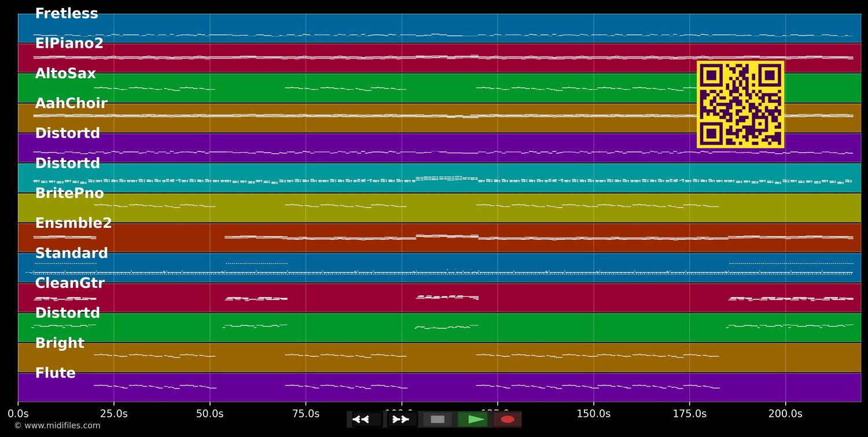
Task: Jump to the 150.0s timeline marker
Action: coord(593,414)
